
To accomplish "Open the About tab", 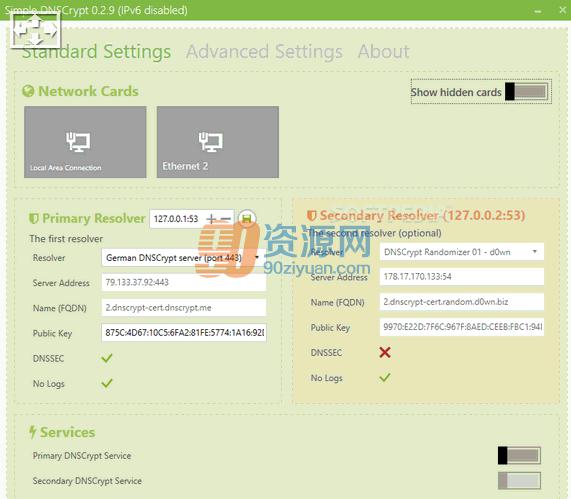I will [x=383, y=51].
